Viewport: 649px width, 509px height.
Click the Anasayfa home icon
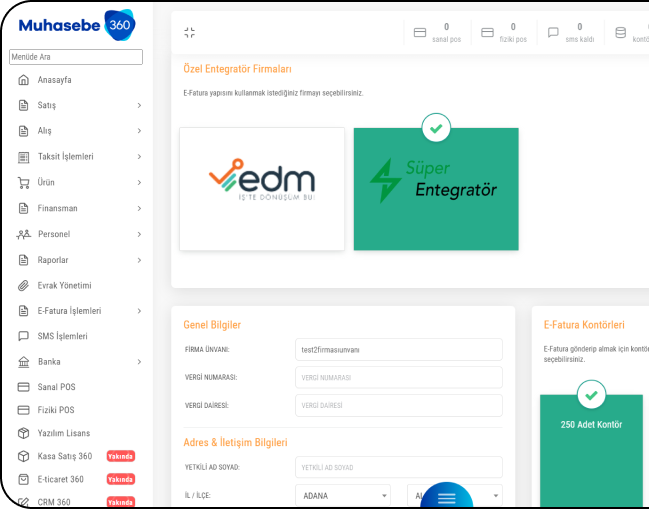(x=24, y=80)
